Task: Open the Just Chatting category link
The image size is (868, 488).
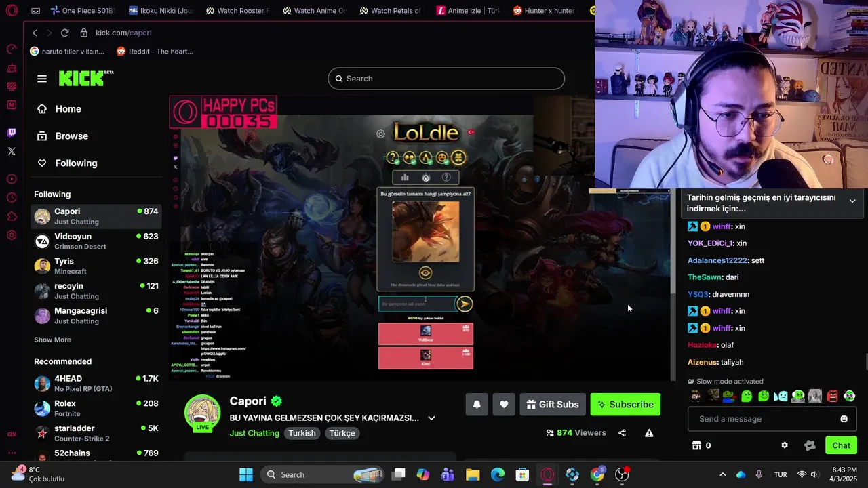Action: [x=254, y=433]
